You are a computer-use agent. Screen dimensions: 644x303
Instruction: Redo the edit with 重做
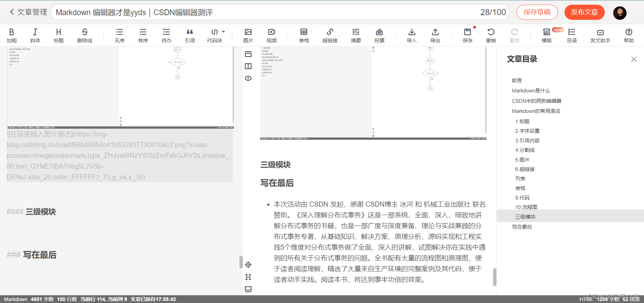pos(515,35)
